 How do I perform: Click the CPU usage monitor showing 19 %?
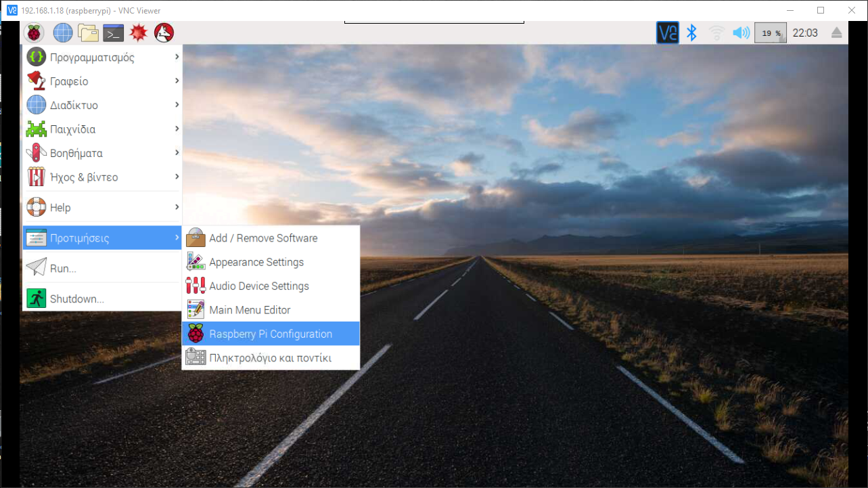(x=771, y=32)
